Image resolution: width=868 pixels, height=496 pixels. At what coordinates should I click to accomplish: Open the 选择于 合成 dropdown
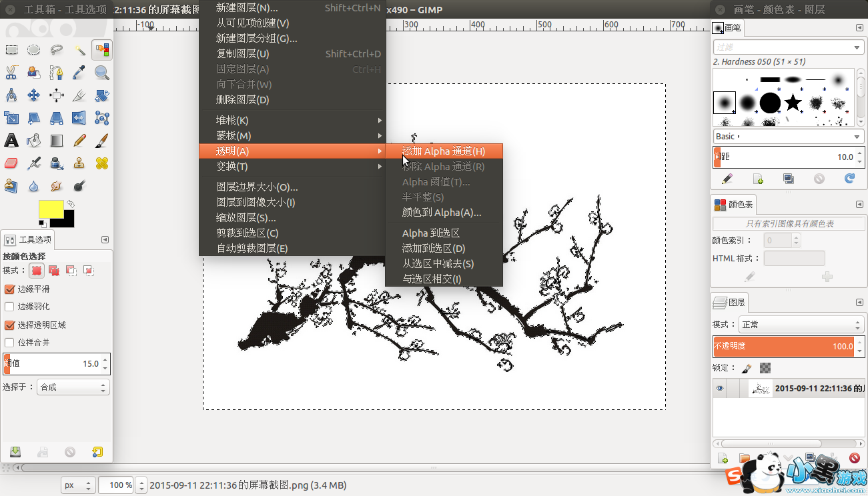[73, 387]
